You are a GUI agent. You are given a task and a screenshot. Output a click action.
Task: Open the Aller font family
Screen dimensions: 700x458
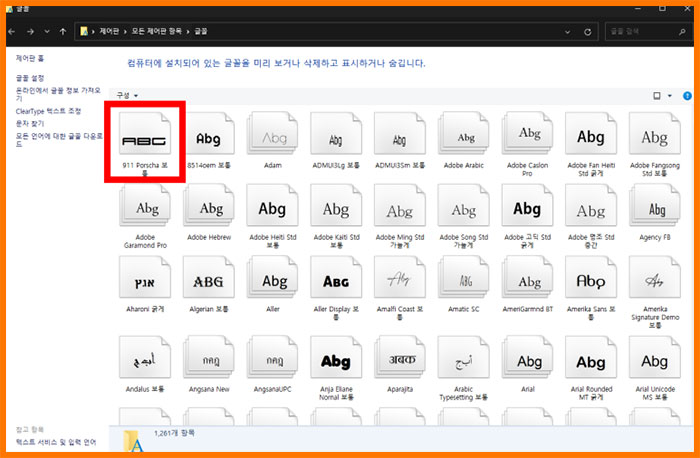click(x=272, y=278)
